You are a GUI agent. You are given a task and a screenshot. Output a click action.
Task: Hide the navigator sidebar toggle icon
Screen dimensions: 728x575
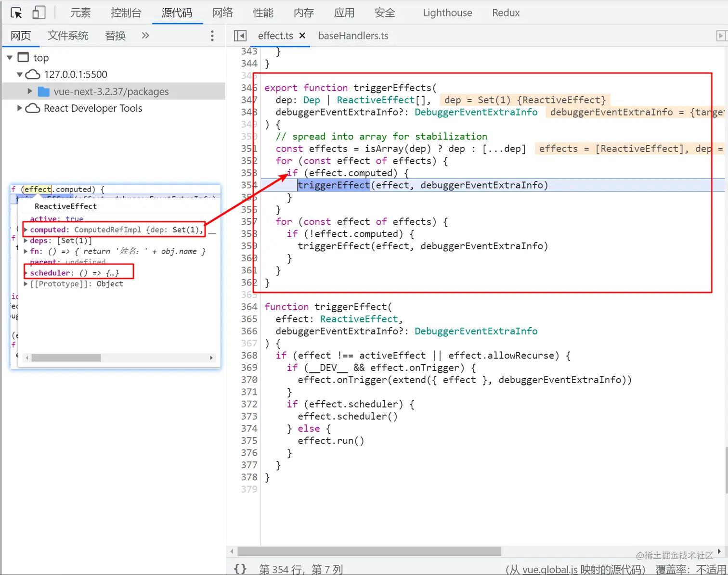240,36
